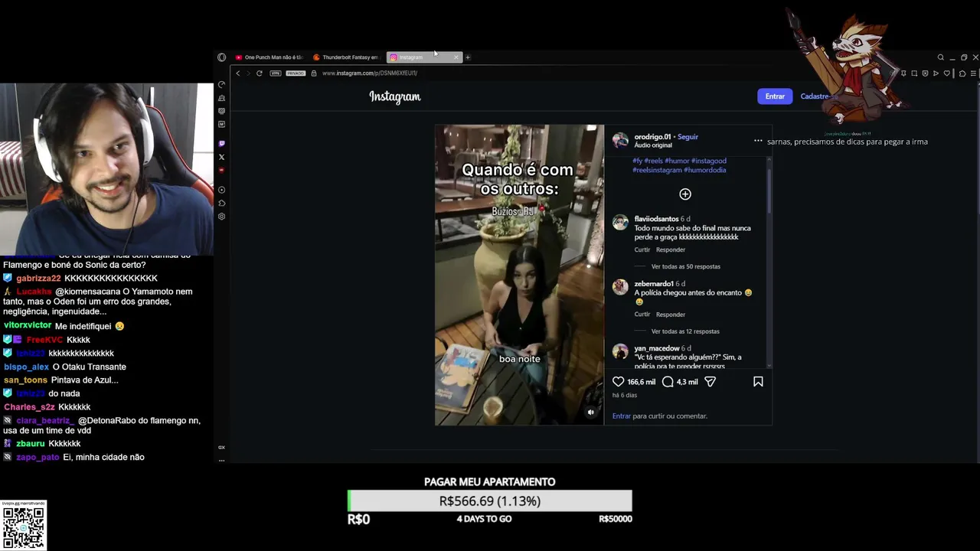The width and height of the screenshot is (980, 551).
Task: Open yan_macedow profile link
Action: pyautogui.click(x=657, y=348)
